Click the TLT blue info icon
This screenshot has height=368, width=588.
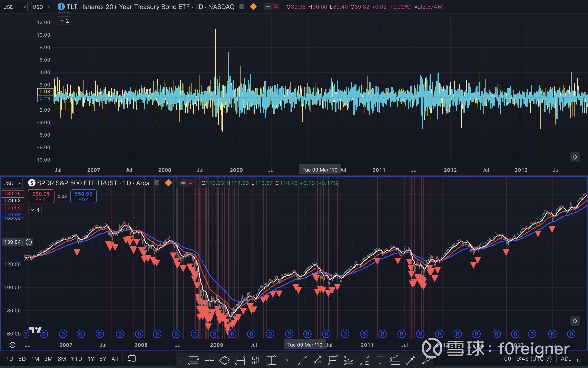61,7
